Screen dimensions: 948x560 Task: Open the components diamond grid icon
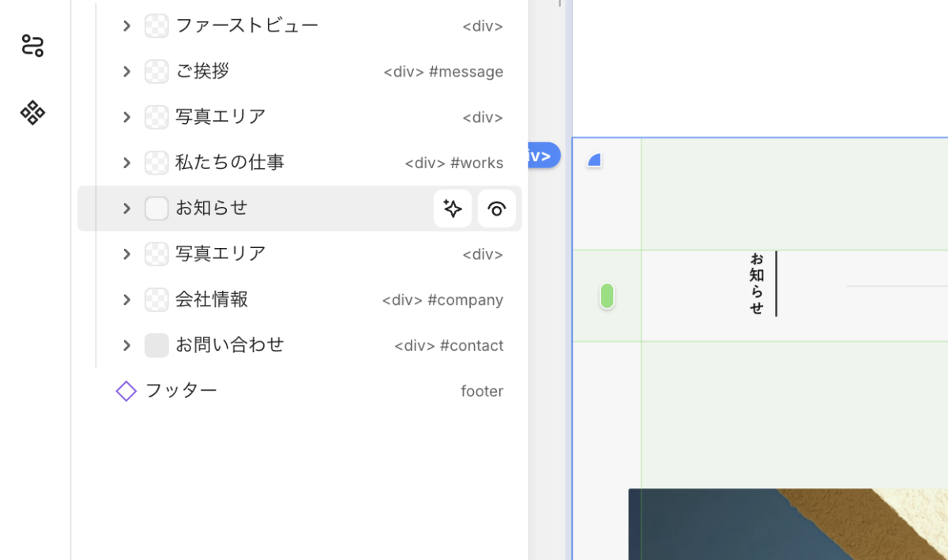click(32, 112)
